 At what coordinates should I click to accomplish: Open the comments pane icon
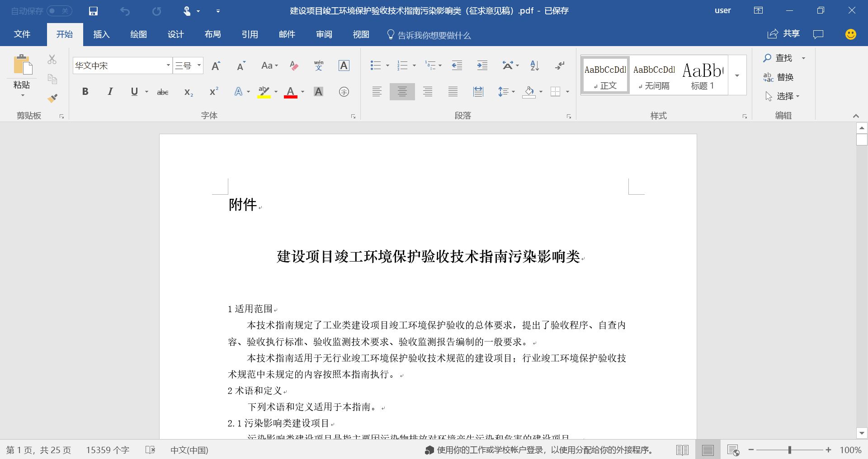click(x=818, y=34)
